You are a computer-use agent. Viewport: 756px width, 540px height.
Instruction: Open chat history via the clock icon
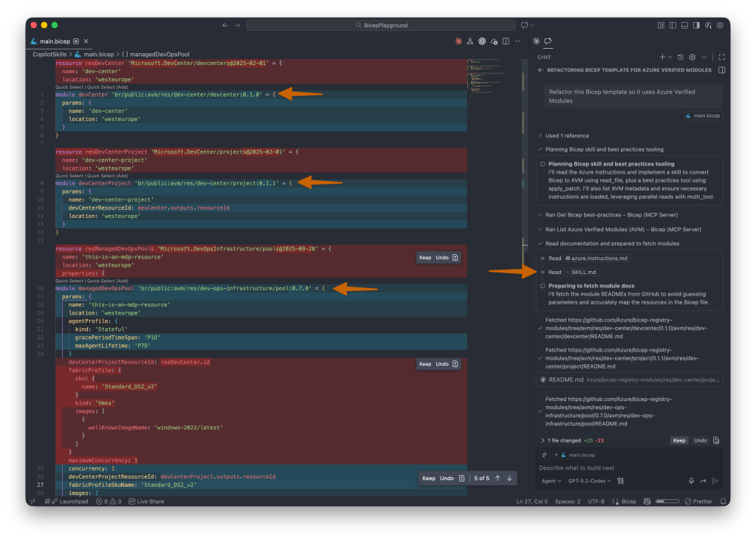681,57
